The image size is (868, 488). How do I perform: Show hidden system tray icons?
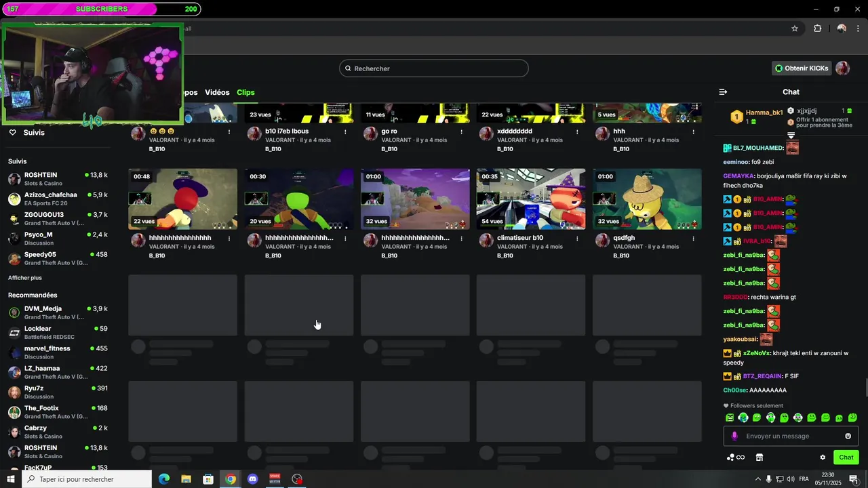point(757,479)
